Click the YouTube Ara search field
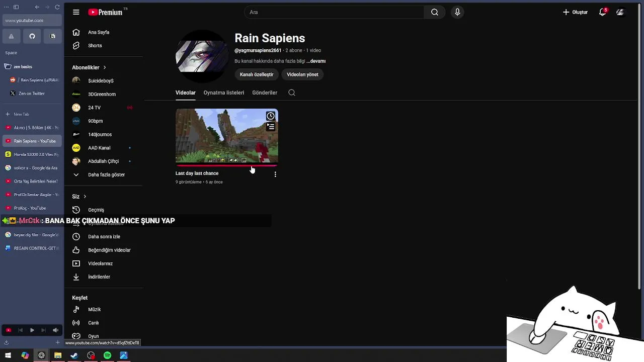Viewport: 644px width, 362px height. click(x=335, y=12)
